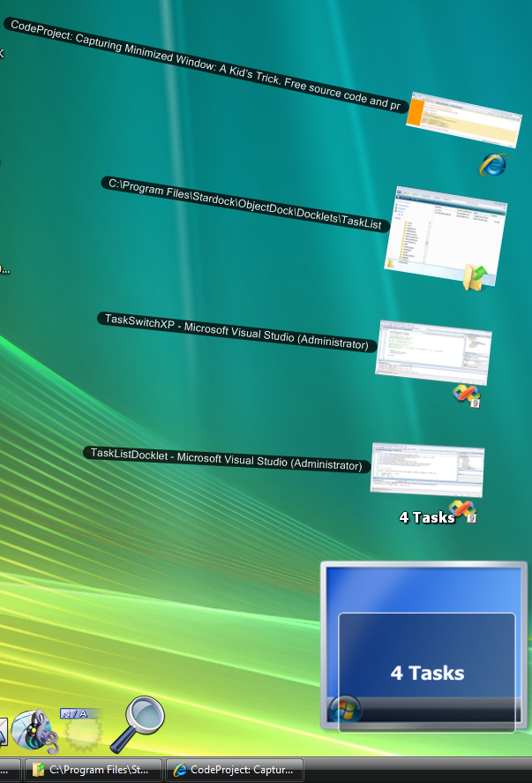
Task: Click the small white 4 Tasks caption text
Action: pyautogui.click(x=427, y=517)
